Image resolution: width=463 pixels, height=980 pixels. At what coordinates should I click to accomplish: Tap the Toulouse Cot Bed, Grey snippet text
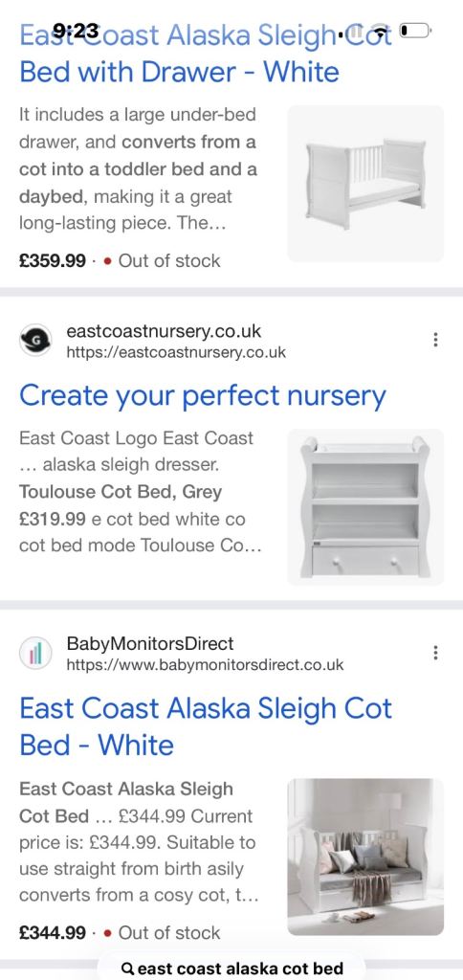pos(121,492)
